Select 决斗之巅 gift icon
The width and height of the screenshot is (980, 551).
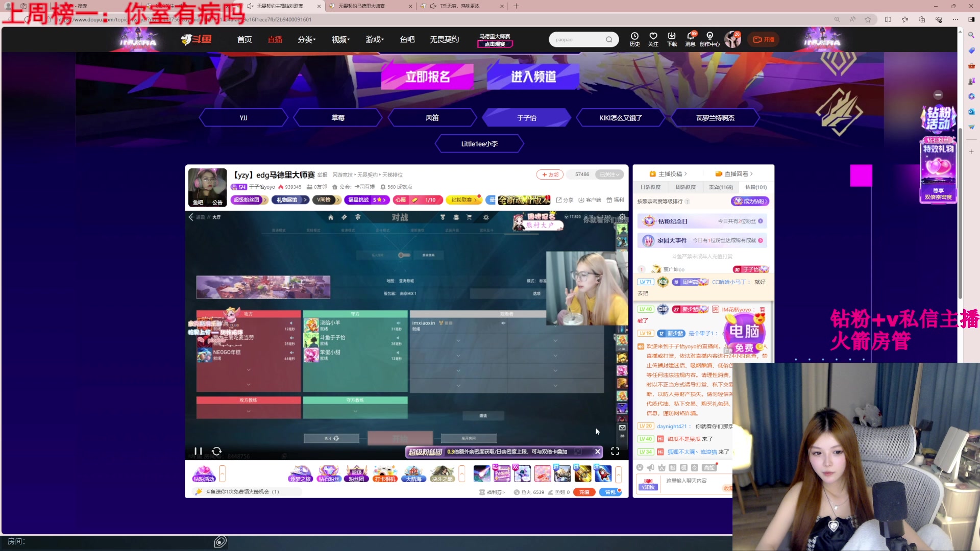[442, 474]
